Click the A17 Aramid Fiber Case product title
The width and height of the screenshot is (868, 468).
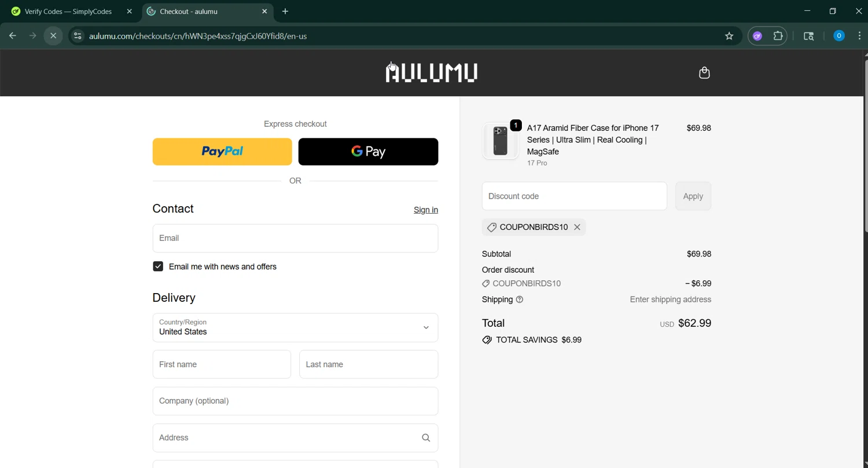[x=593, y=140]
